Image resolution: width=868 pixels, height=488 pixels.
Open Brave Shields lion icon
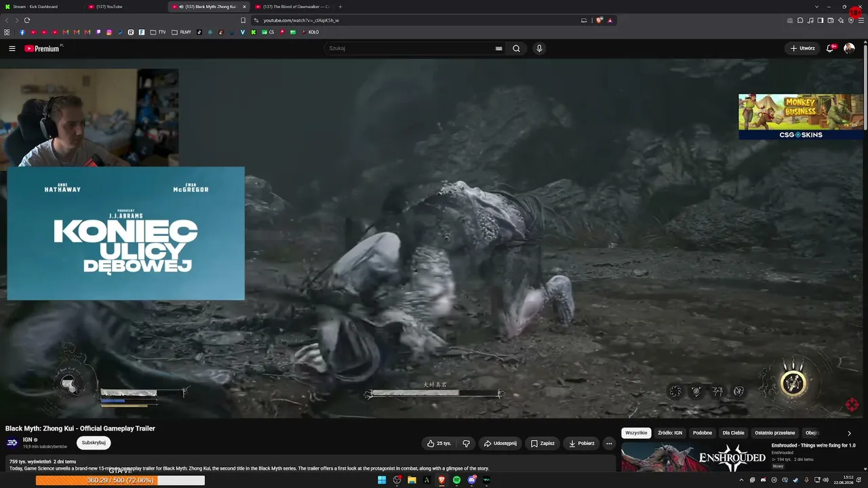coord(599,20)
